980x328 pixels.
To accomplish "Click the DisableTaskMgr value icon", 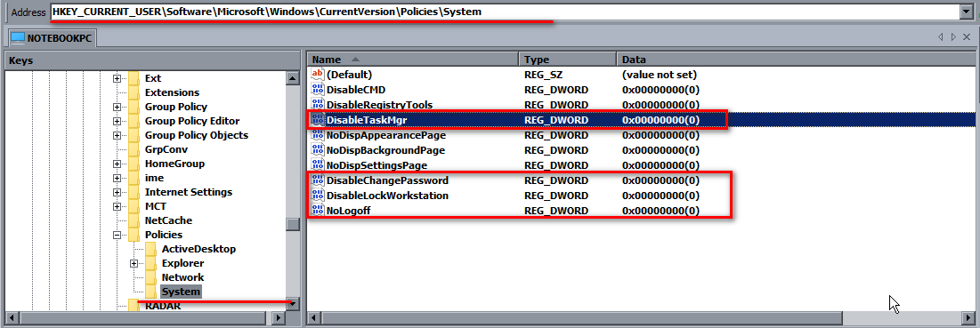I will (x=318, y=120).
